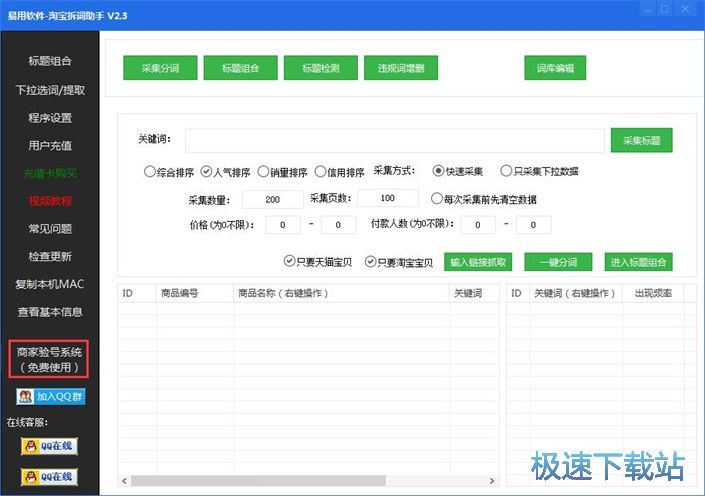Click the minimum 付款人数 input field
The height and width of the screenshot is (496, 705).
point(478,225)
